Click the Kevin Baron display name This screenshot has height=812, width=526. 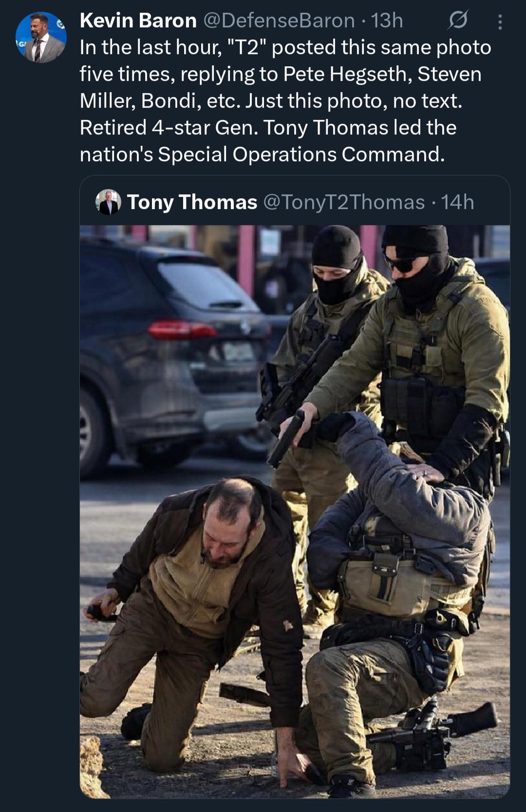138,20
